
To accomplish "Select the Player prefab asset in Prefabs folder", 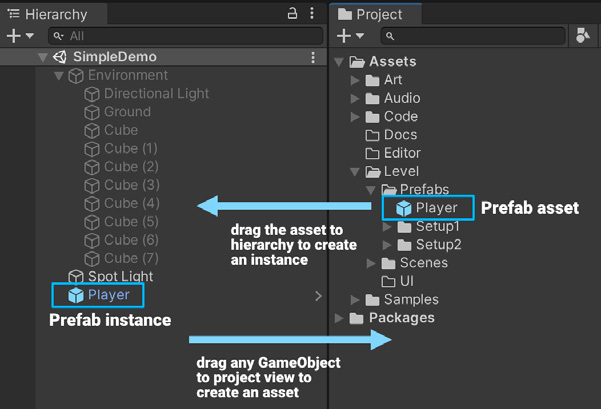I will click(x=428, y=208).
